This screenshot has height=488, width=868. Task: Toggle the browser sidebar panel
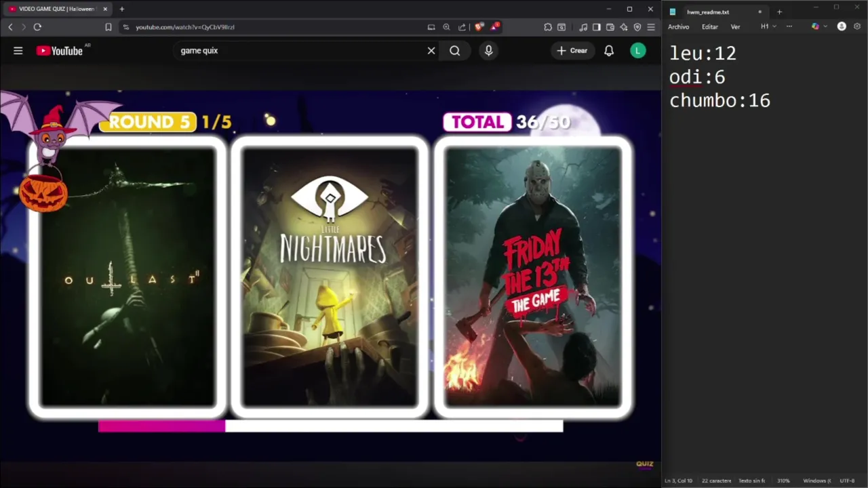tap(597, 27)
